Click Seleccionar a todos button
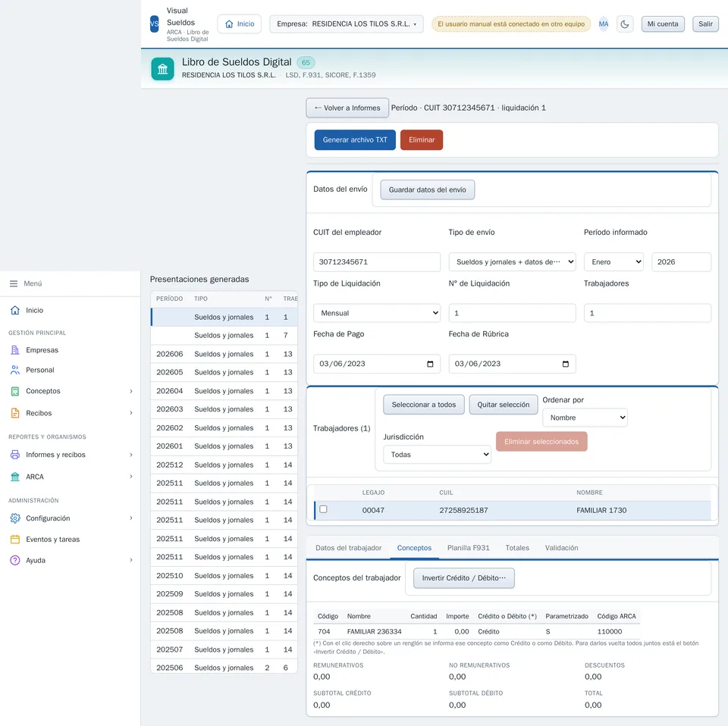The height and width of the screenshot is (726, 728). pos(424,405)
